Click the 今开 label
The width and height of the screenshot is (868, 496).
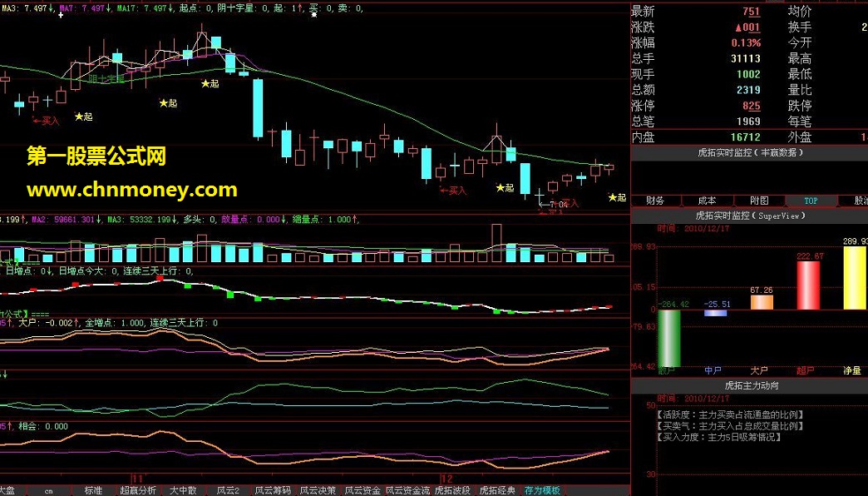pyautogui.click(x=799, y=42)
